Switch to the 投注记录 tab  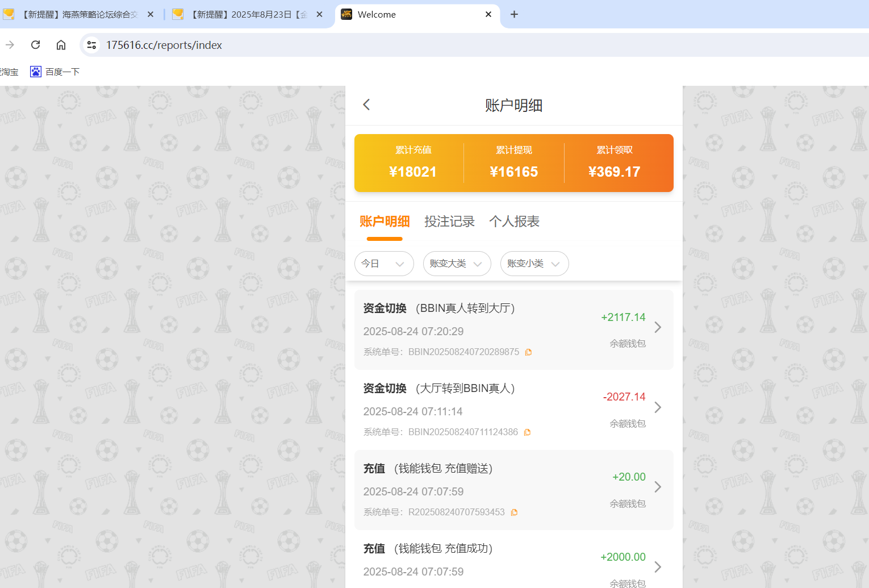pyautogui.click(x=449, y=222)
